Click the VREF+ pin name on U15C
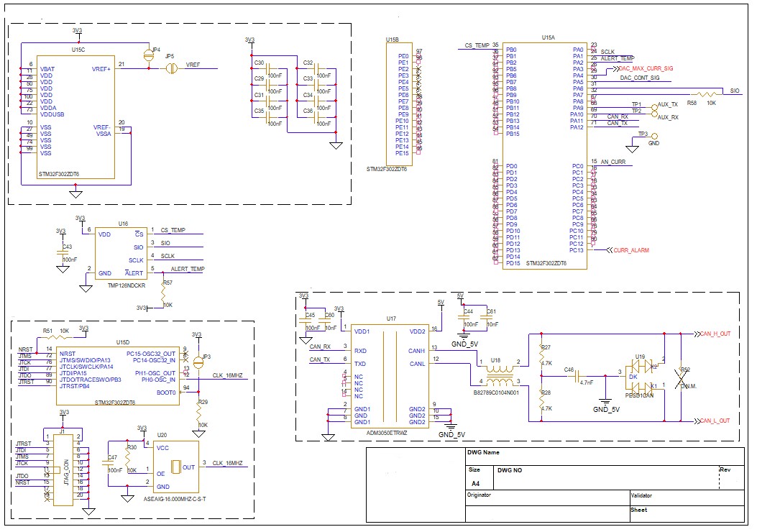757x532 pixels. 101,69
